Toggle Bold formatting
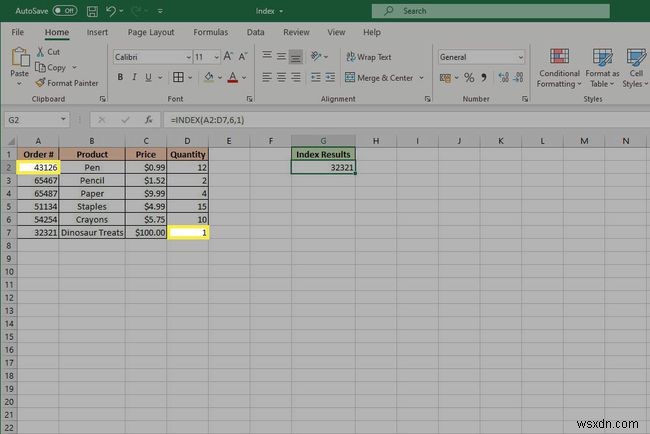 pyautogui.click(x=120, y=78)
